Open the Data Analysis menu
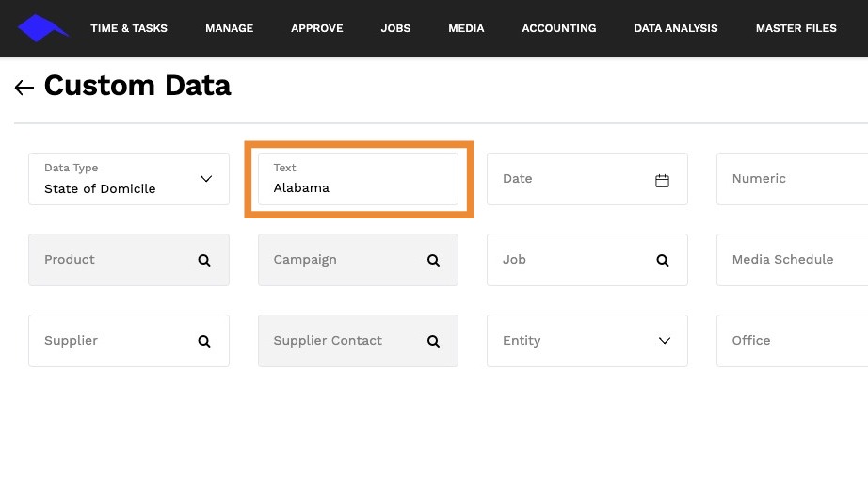Viewport: 868px width, 485px height. tap(676, 28)
